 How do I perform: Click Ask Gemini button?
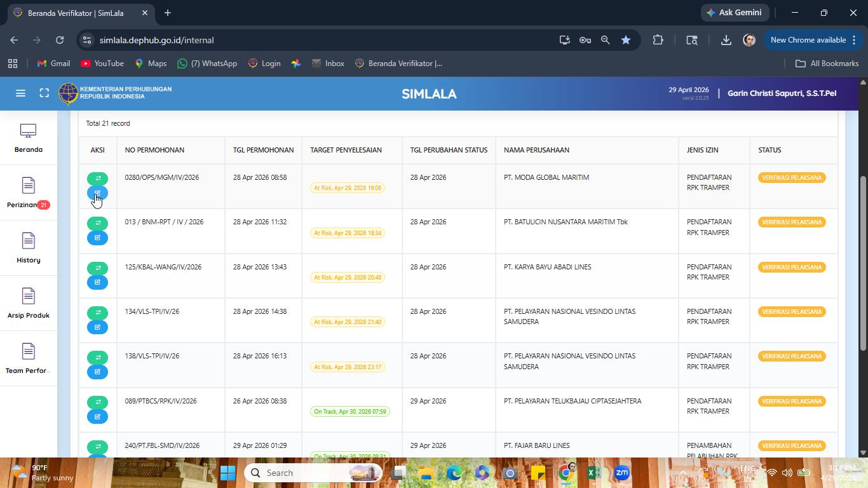[x=735, y=13]
